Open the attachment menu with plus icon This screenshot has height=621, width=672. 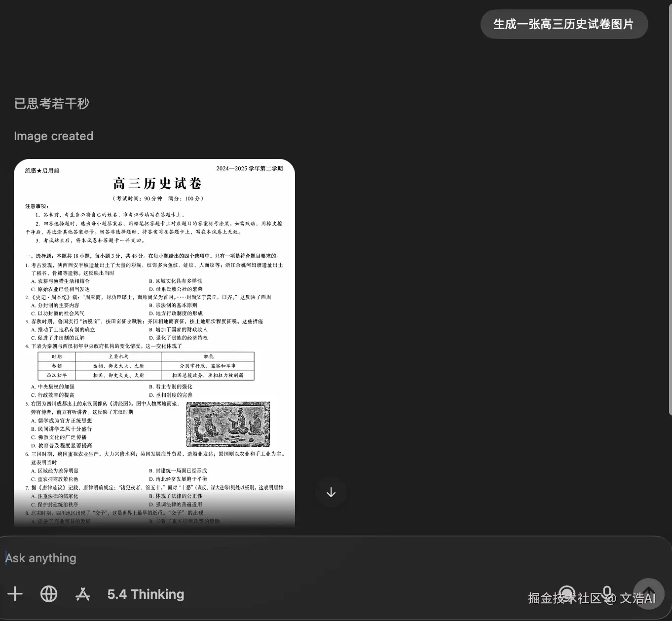(15, 594)
